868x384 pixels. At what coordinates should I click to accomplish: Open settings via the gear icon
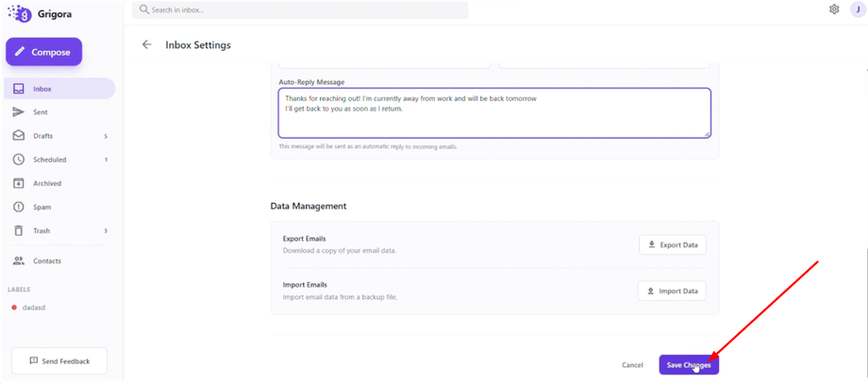834,9
